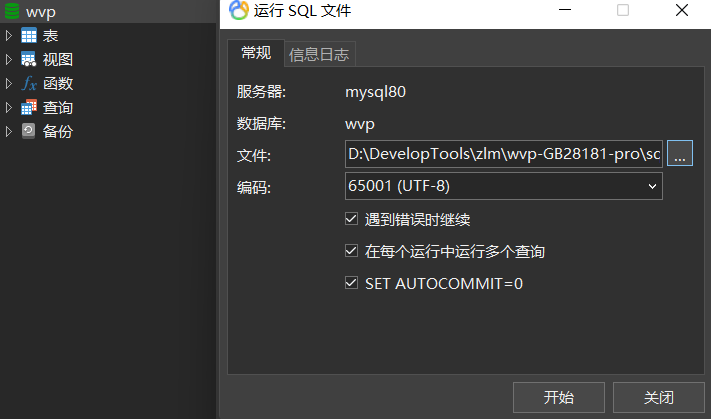
Task: Toggle 在每个运行中运行多个查询 checkbox
Action: pyautogui.click(x=351, y=251)
